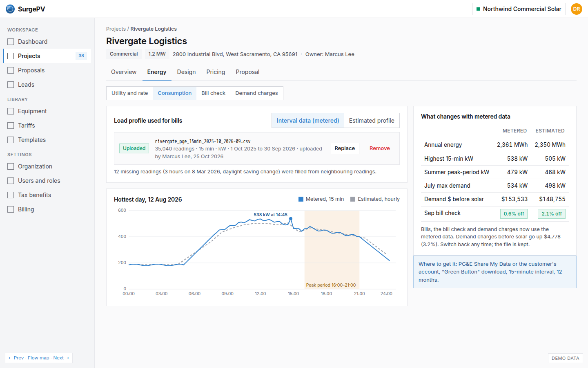The height and width of the screenshot is (368, 588).
Task: Click the 538 kW peak marker on chart
Action: tap(291, 219)
